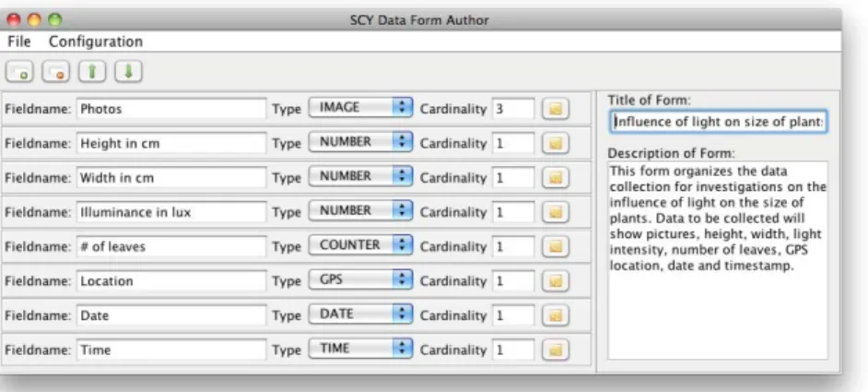Open the File menu

point(18,42)
